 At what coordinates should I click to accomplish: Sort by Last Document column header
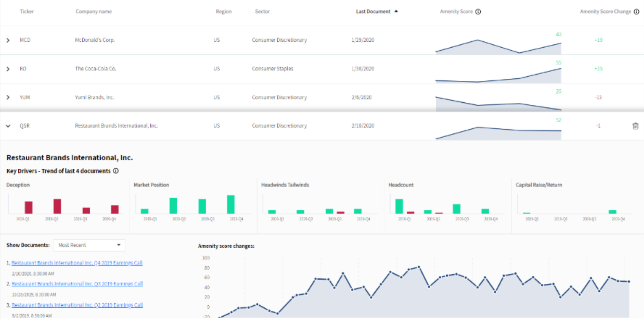[373, 12]
